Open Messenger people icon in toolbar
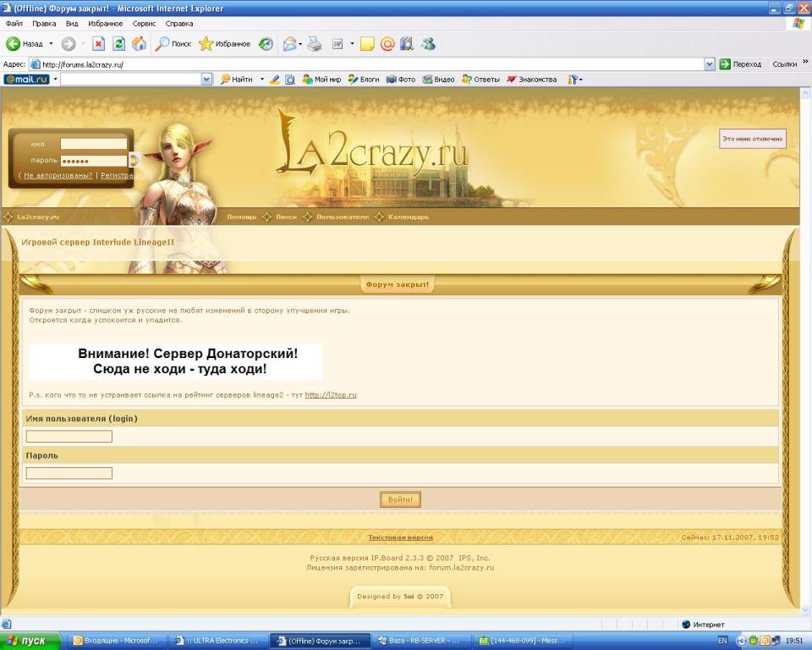This screenshot has width=812, height=650. pos(428,44)
